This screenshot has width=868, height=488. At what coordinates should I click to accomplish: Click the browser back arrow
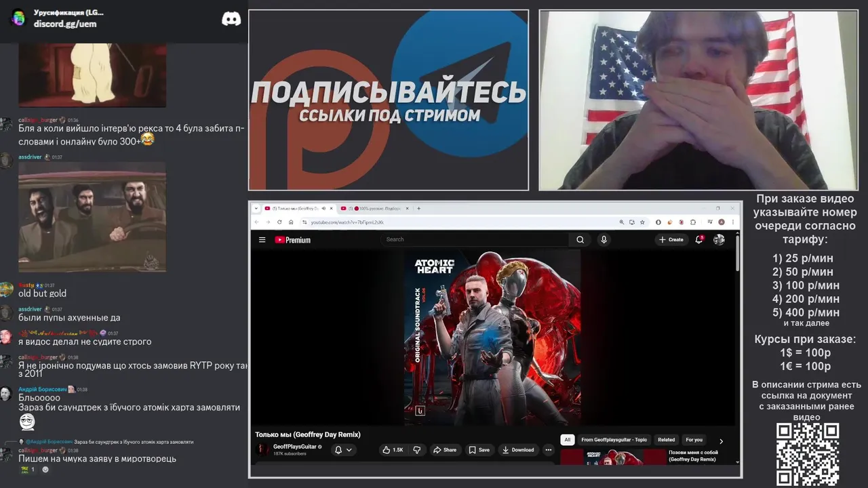tap(256, 222)
